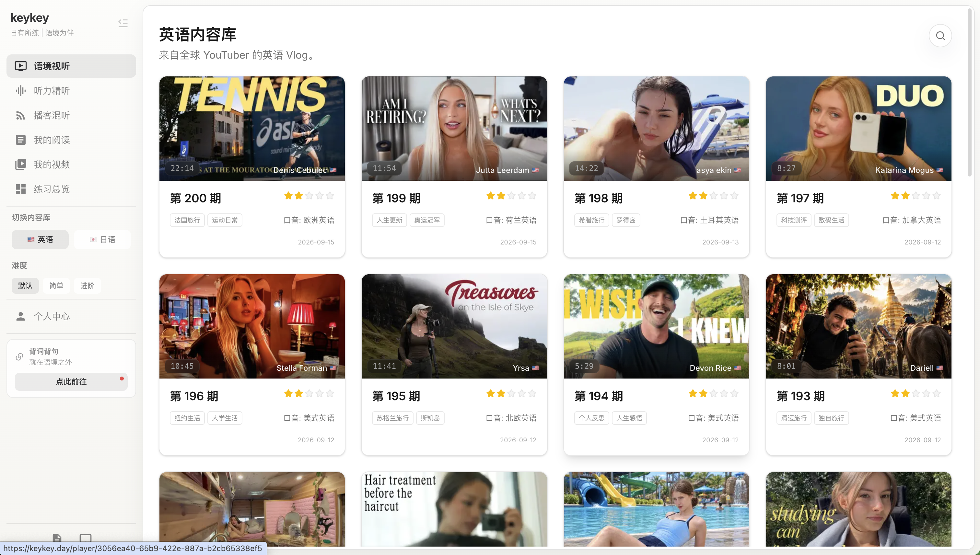The image size is (980, 555).
Task: Click the third star on 第 200 期 rating
Action: click(x=309, y=196)
